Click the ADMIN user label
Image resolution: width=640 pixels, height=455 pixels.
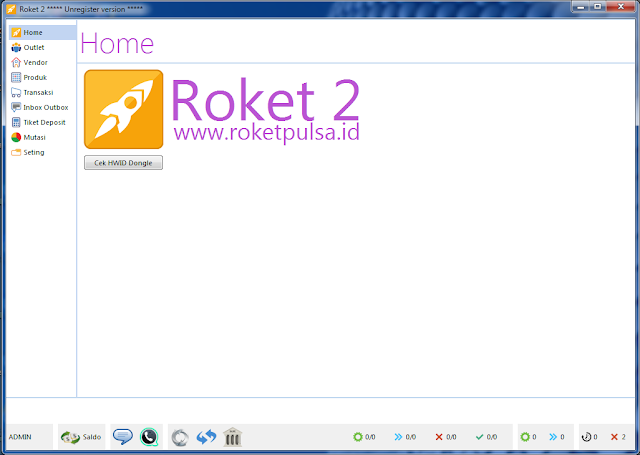[20, 437]
